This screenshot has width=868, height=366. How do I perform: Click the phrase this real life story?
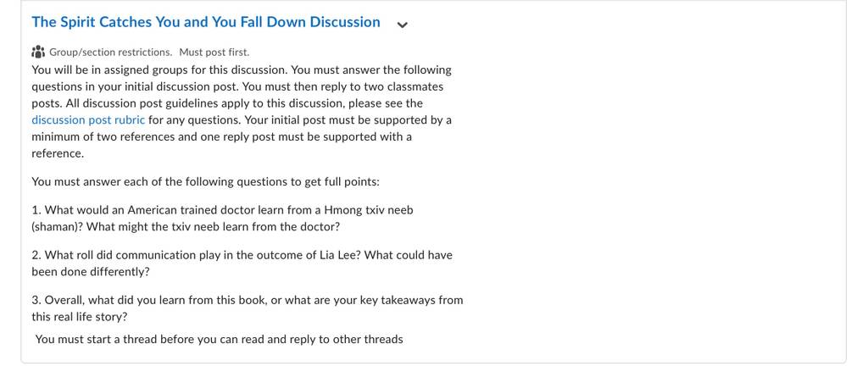pos(80,318)
